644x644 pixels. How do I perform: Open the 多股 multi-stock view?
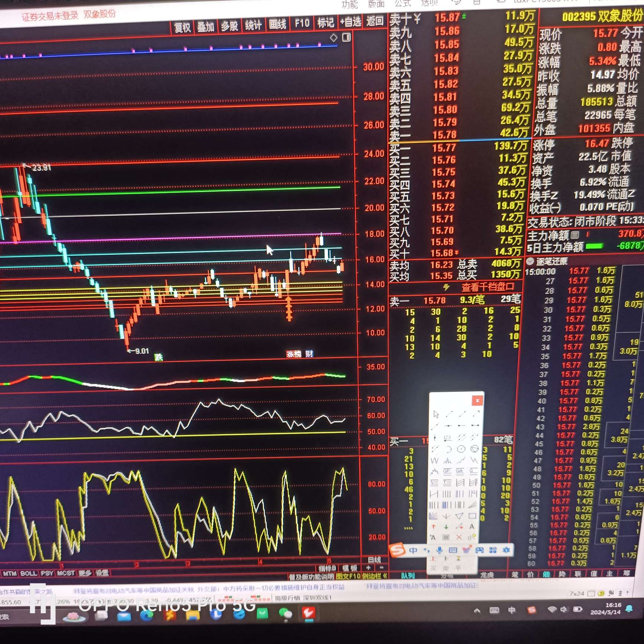[x=230, y=26]
